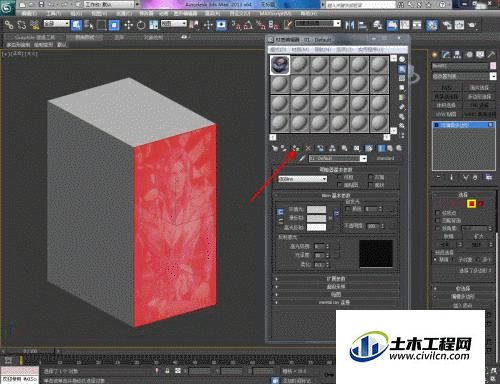Click Video Color Check icon
This screenshot has height=384, width=500.
(x=402, y=97)
